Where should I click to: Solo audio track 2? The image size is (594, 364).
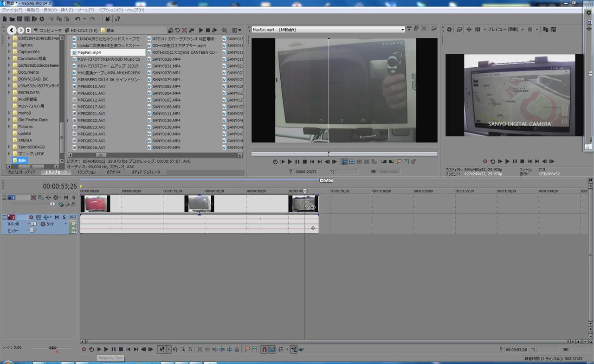point(64,217)
